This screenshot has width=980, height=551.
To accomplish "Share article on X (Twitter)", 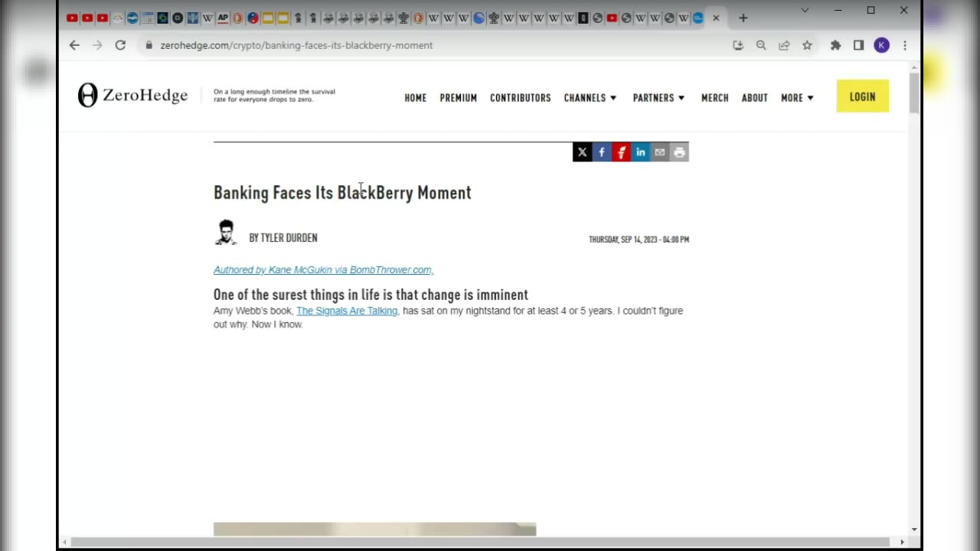I will [583, 152].
